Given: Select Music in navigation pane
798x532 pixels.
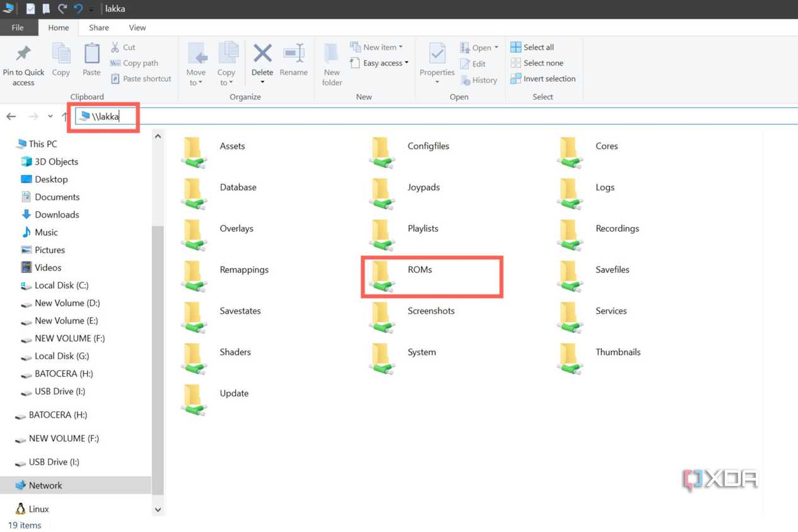Looking at the screenshot, I should (x=40, y=232).
